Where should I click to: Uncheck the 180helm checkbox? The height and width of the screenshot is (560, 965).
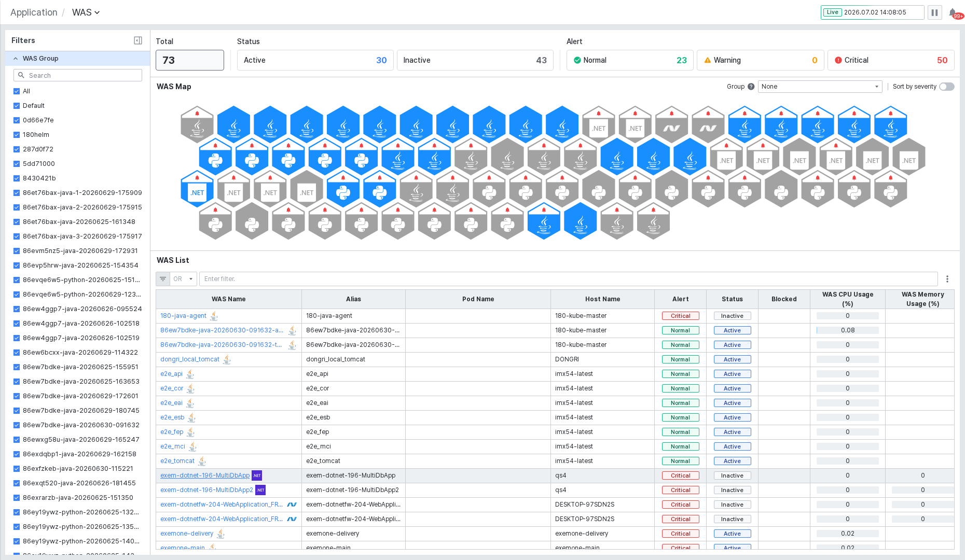click(17, 135)
